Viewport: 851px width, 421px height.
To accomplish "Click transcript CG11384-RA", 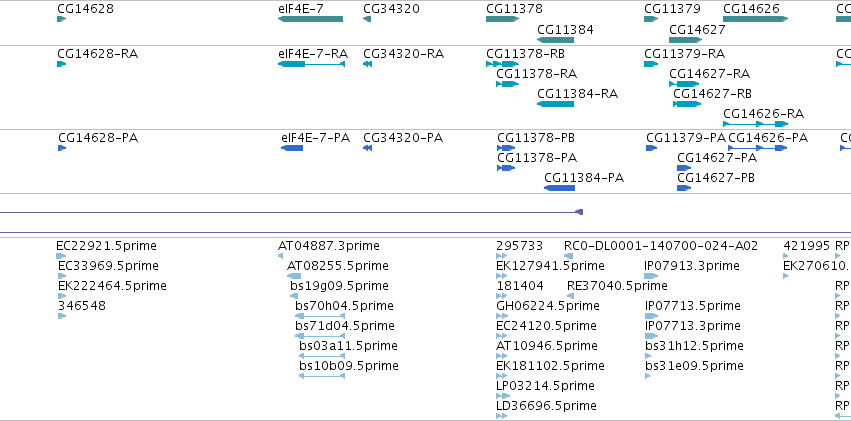I will coord(577,94).
